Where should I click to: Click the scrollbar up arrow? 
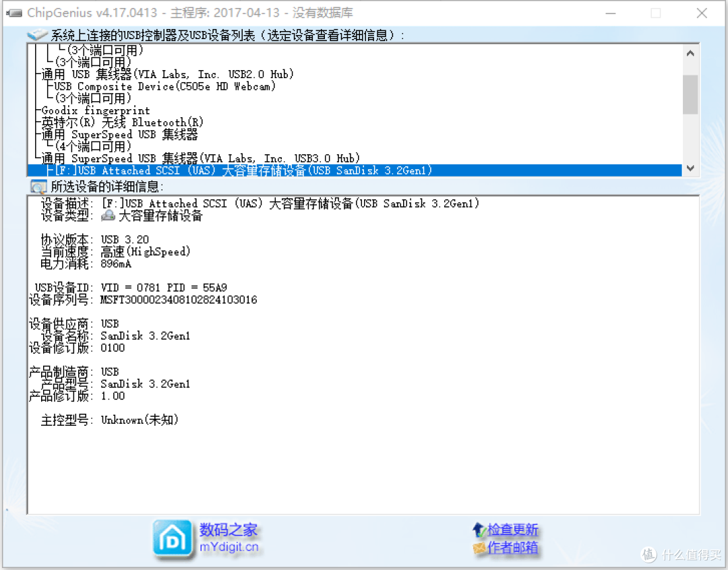(x=690, y=53)
